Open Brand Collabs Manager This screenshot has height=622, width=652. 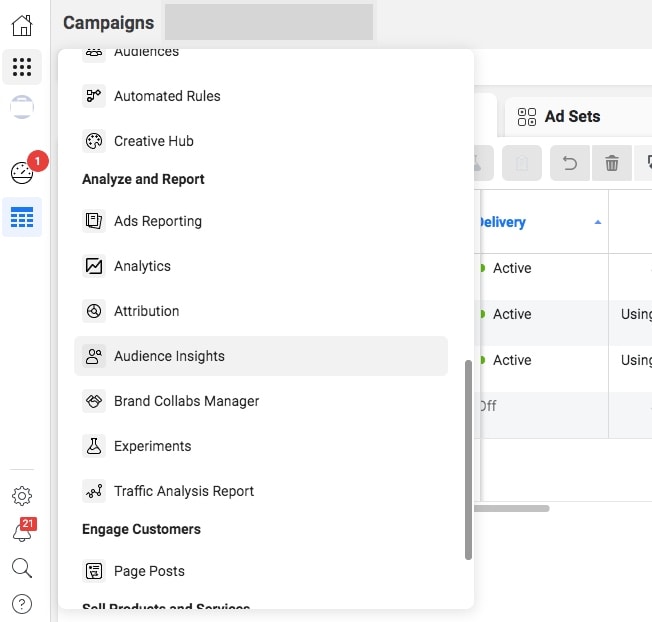point(186,401)
